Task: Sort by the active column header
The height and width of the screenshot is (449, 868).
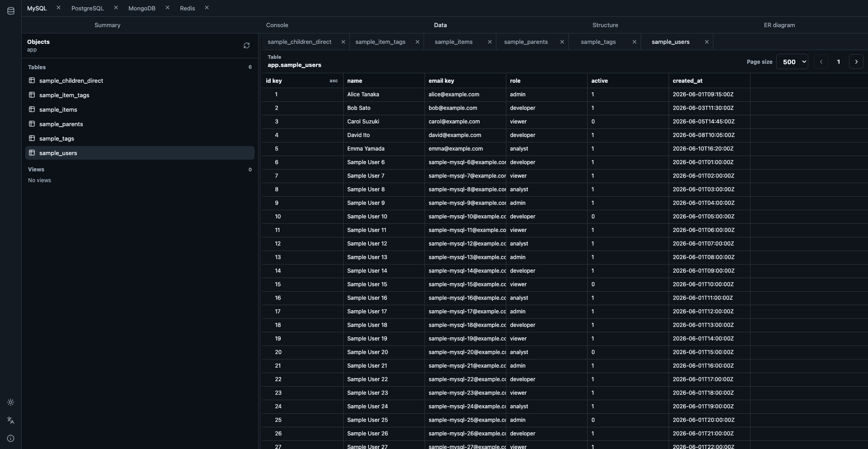Action: pos(628,81)
